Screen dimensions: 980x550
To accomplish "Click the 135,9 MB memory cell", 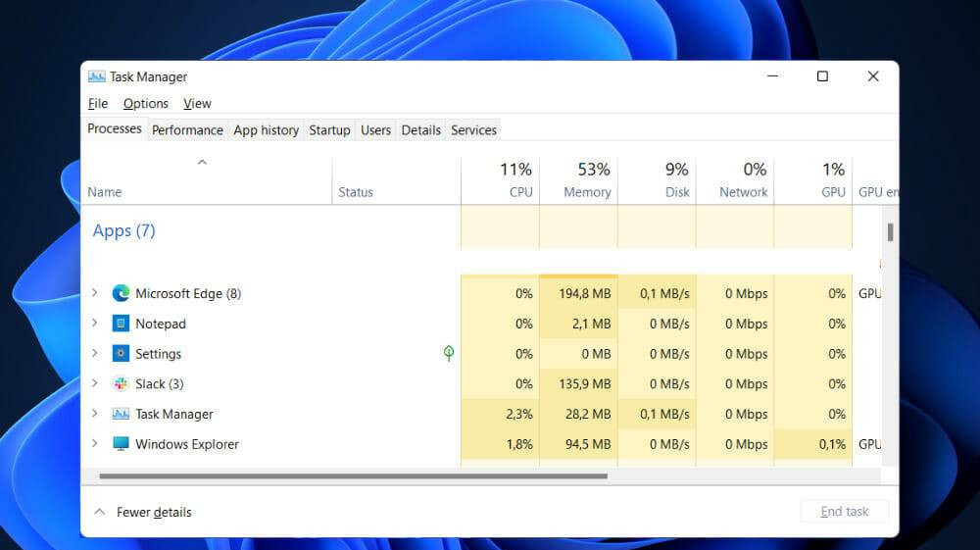I will (x=579, y=383).
